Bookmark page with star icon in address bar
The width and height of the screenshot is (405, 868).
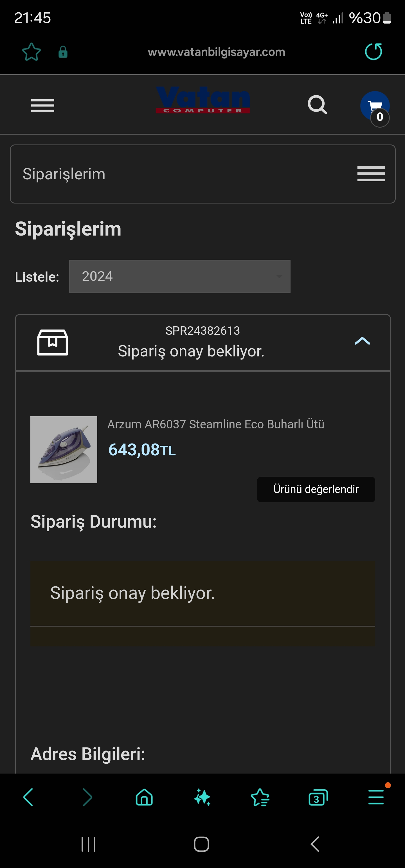(31, 52)
